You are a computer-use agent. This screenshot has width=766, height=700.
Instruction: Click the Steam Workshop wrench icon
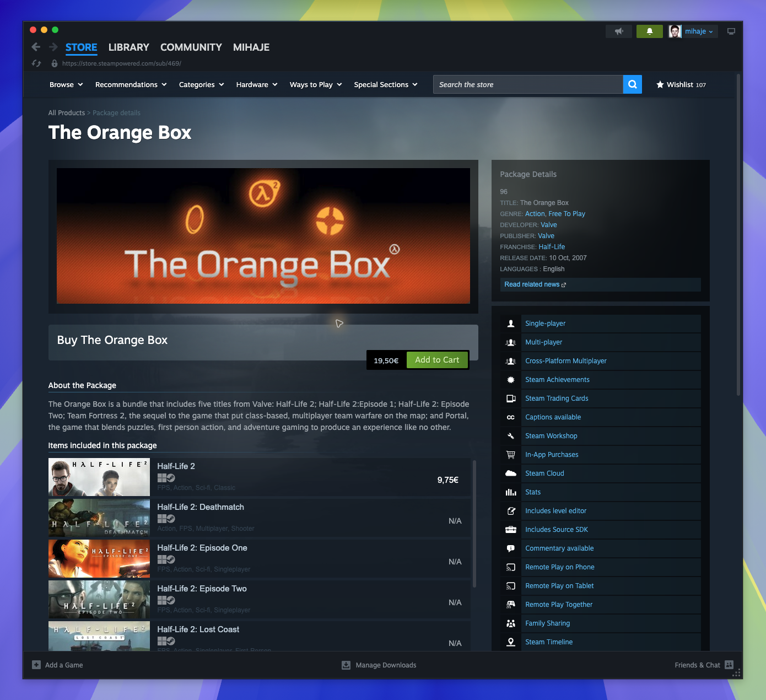(x=511, y=436)
